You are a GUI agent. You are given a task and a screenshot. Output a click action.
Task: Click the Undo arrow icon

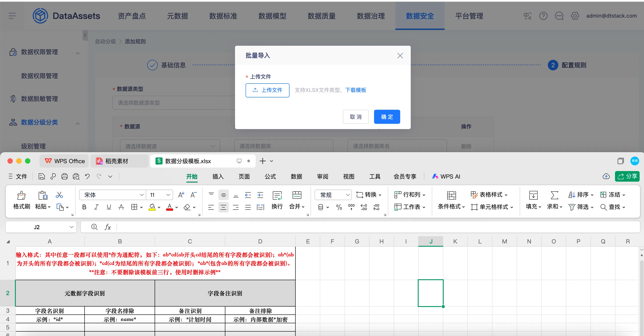point(87,177)
